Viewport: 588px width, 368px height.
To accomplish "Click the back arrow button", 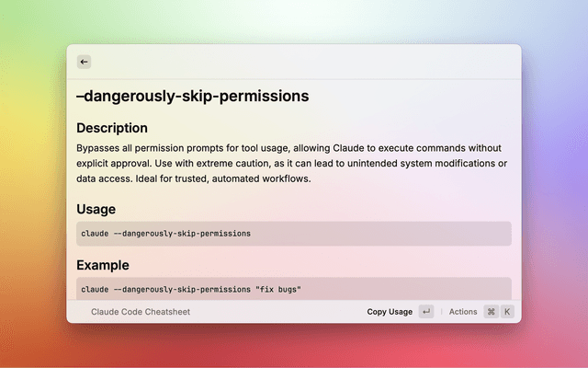I will pos(85,62).
